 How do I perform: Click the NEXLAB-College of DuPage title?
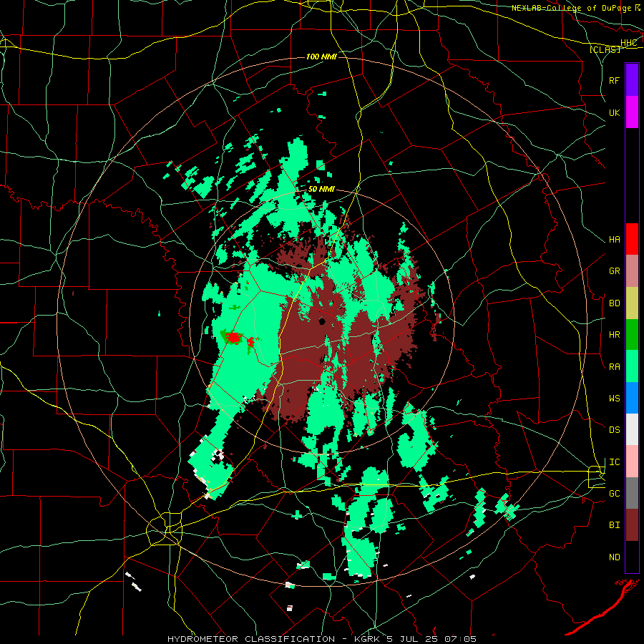[x=571, y=8]
